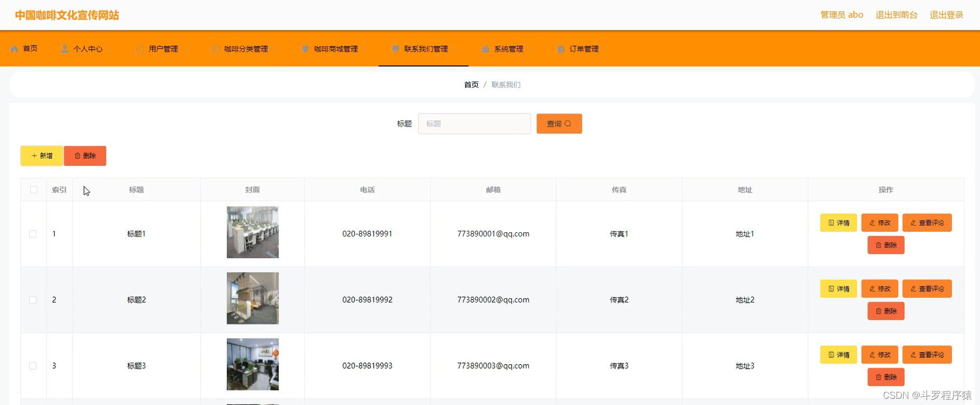Expand the 咖啡商城管理 dropdown arrow

coord(365,49)
